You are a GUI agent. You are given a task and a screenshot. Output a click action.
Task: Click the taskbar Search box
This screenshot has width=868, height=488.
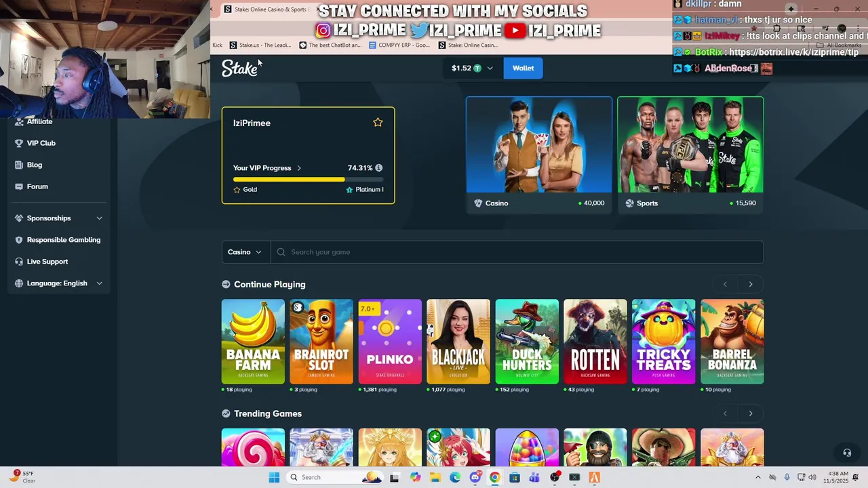336,477
